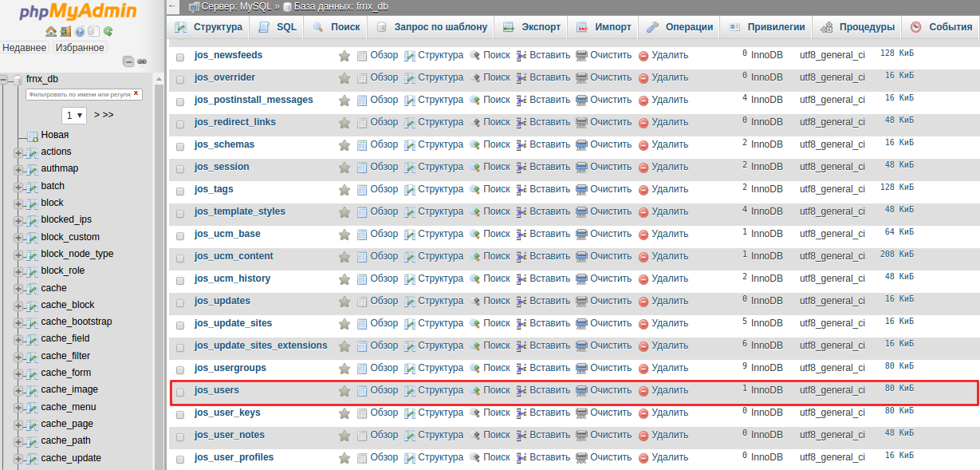
Task: Switch to the SQL tab
Action: coord(277,27)
